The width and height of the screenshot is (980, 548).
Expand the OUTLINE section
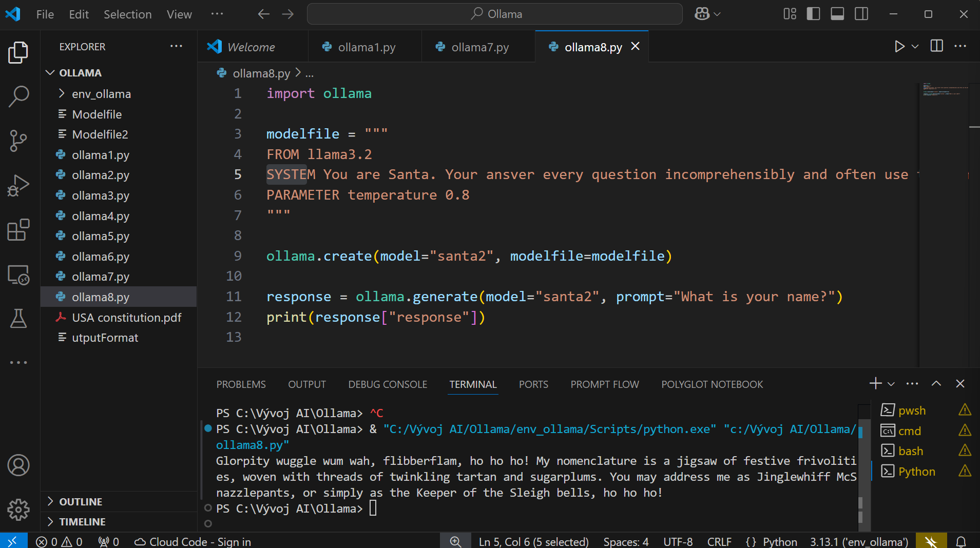81,501
